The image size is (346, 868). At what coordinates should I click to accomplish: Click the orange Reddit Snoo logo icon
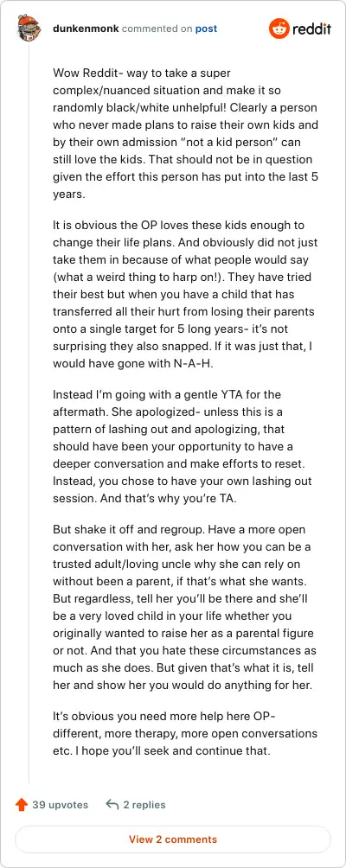coord(279,29)
